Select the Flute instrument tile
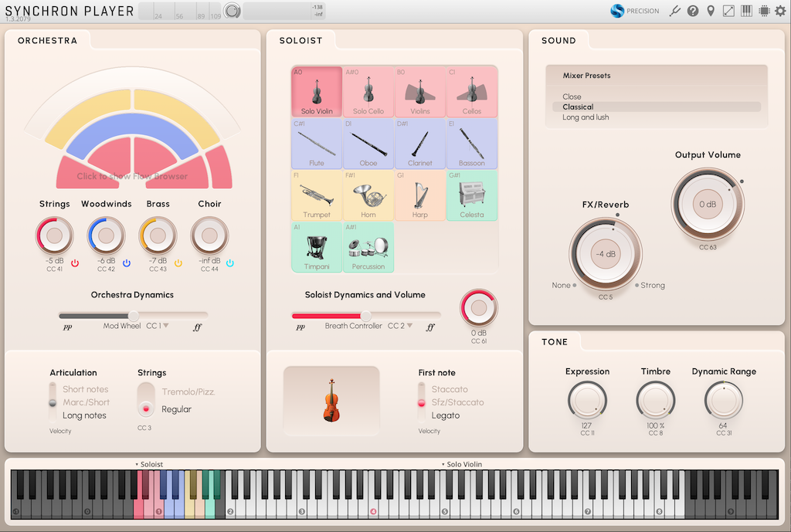The height and width of the screenshot is (532, 791). 317,144
